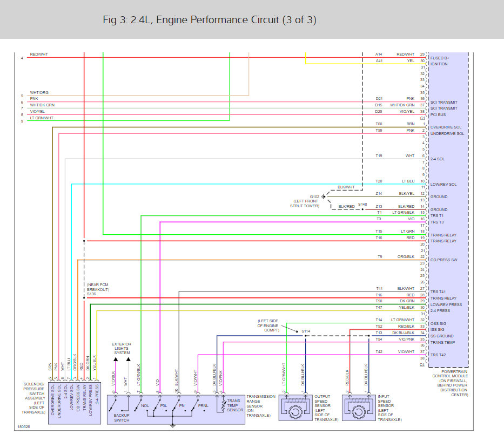Click the ground symbol beside G102

click(323, 196)
